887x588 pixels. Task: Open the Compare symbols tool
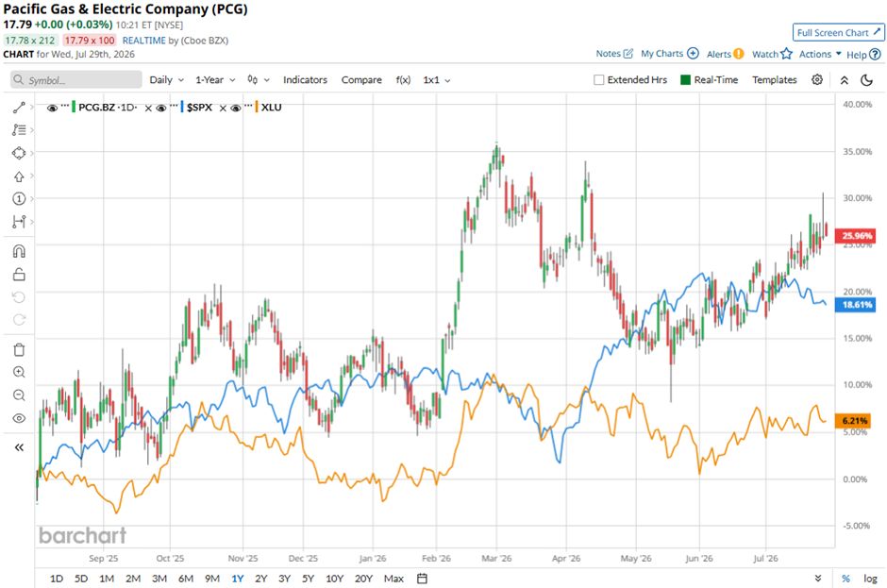coord(361,80)
